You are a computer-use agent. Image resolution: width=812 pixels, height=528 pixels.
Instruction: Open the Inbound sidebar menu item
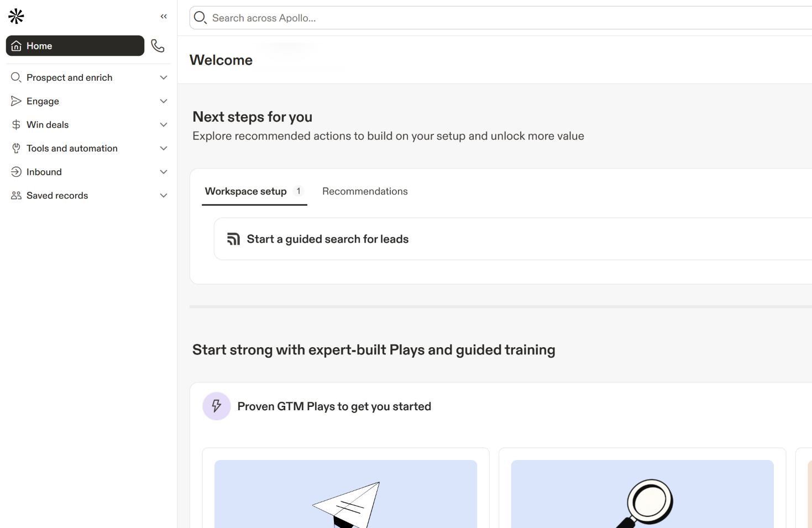click(44, 172)
